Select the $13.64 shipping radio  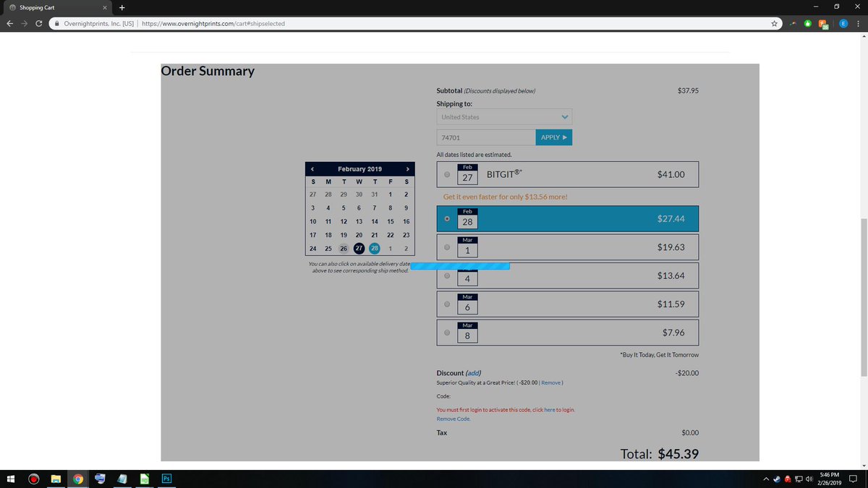click(447, 275)
